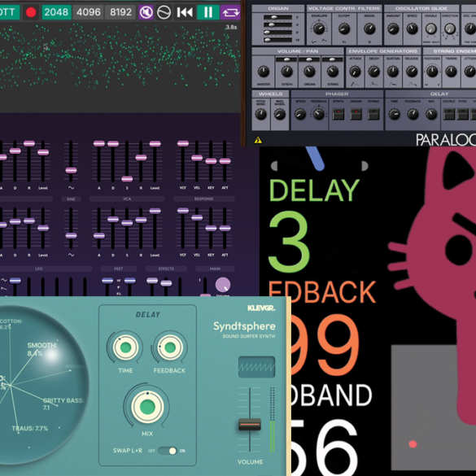Screen dimensions: 476x476
Task: Click the filter RESON knob
Action: 369,28
